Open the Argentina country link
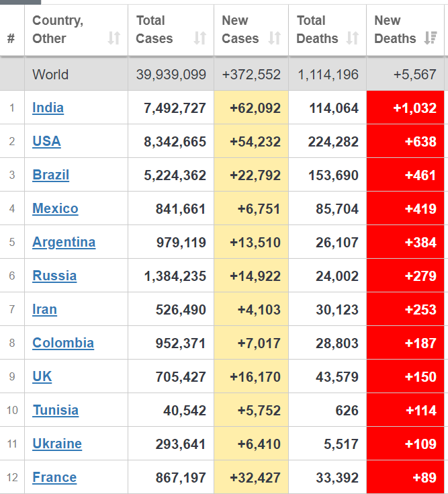448x494 pixels. point(64,242)
